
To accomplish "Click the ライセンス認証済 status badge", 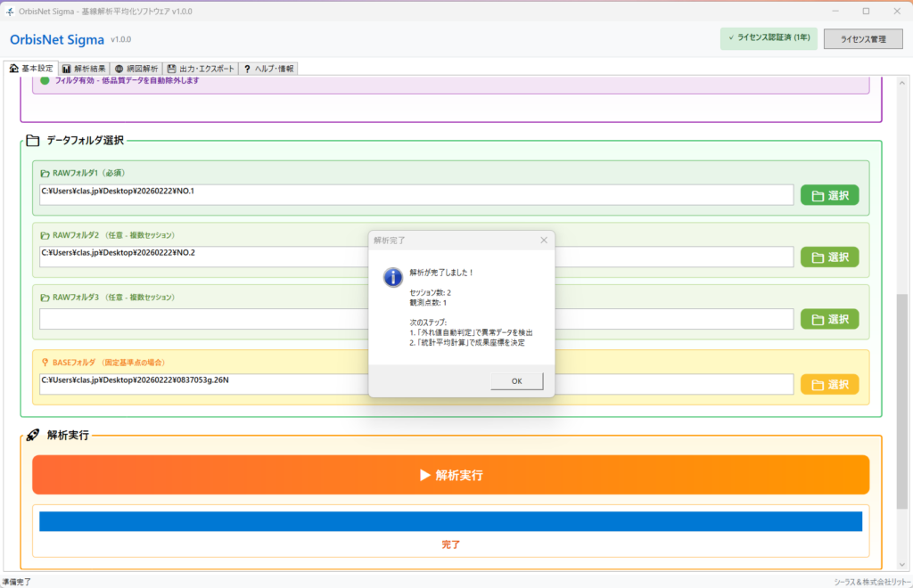I will tap(768, 39).
